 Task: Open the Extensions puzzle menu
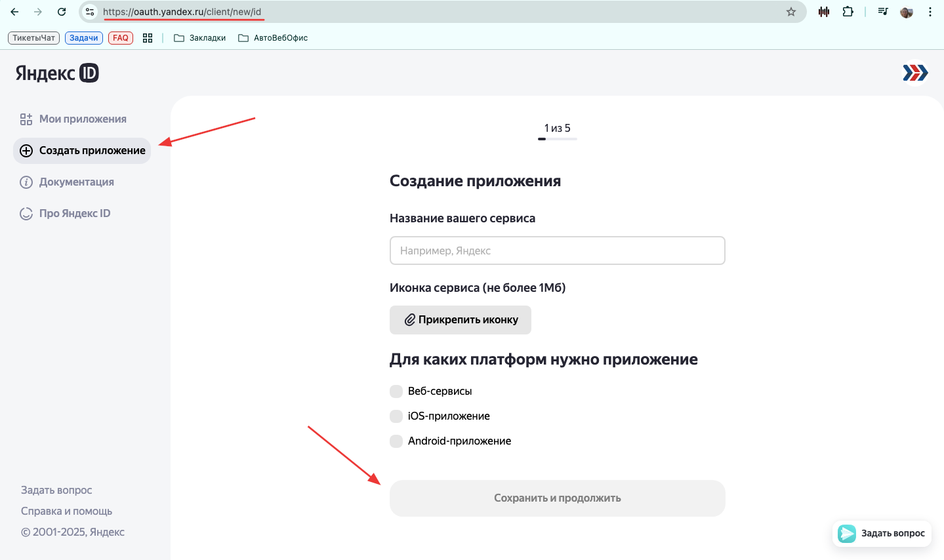point(848,12)
